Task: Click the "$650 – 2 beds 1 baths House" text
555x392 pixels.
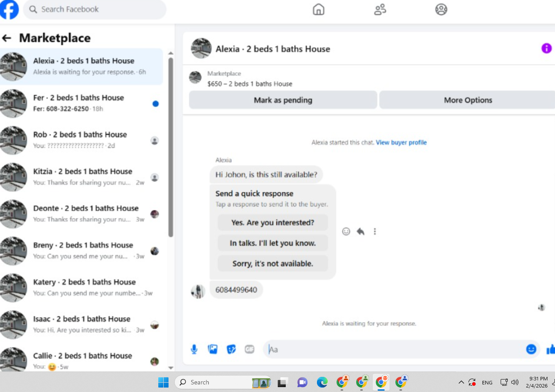Action: (x=250, y=84)
